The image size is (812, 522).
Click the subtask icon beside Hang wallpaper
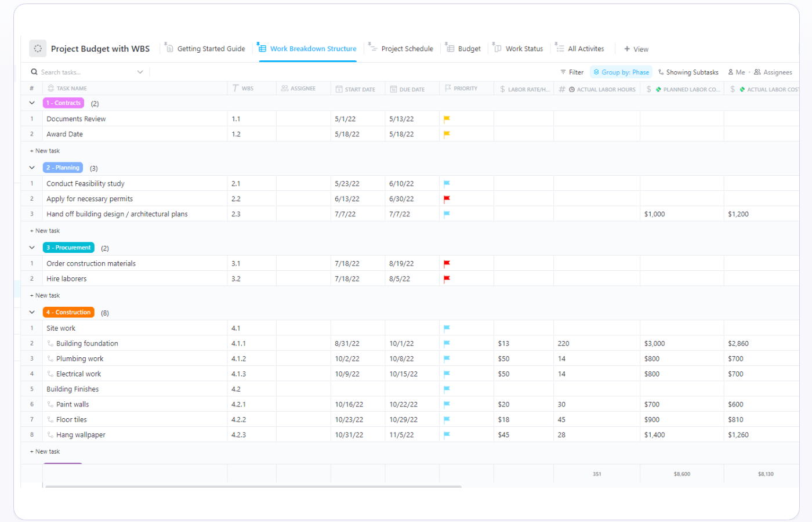[50, 435]
